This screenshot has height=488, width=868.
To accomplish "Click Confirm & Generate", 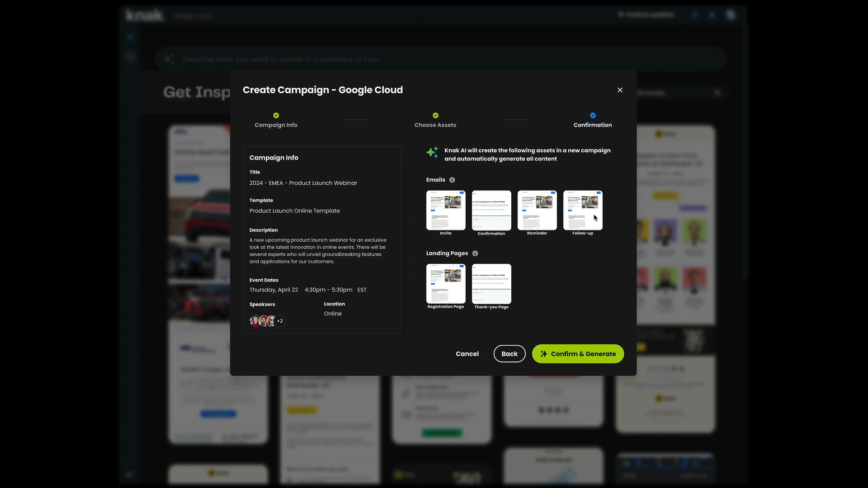I will pyautogui.click(x=578, y=354).
